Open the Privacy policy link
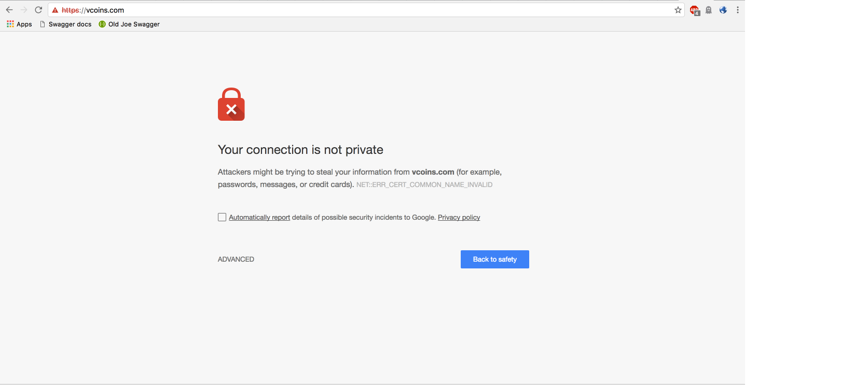This screenshot has height=385, width=868. coord(459,217)
